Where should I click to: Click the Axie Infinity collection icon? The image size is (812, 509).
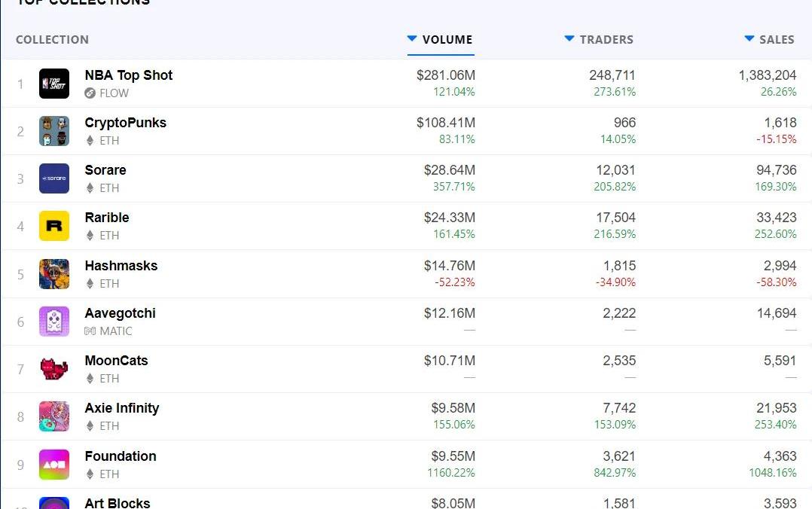tap(54, 416)
